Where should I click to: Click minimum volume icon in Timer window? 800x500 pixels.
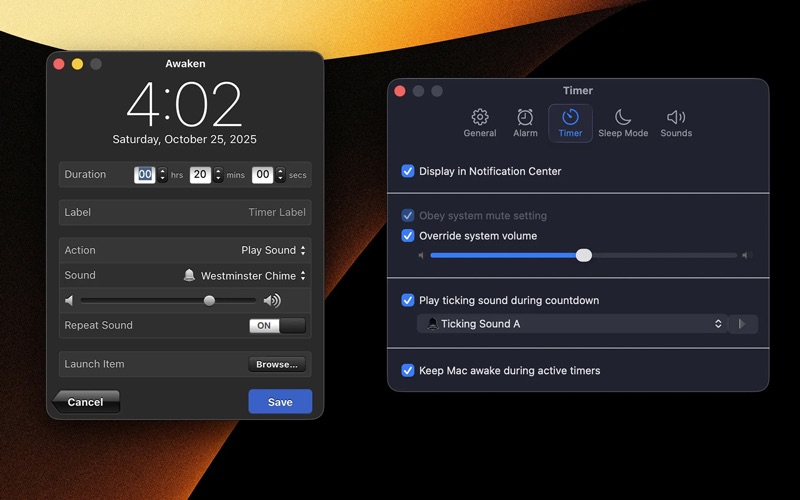(421, 255)
